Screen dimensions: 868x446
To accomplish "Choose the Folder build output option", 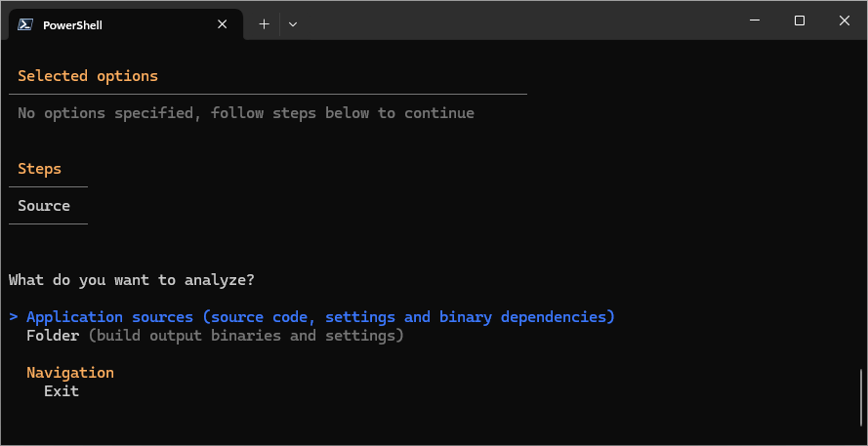I will 215,336.
